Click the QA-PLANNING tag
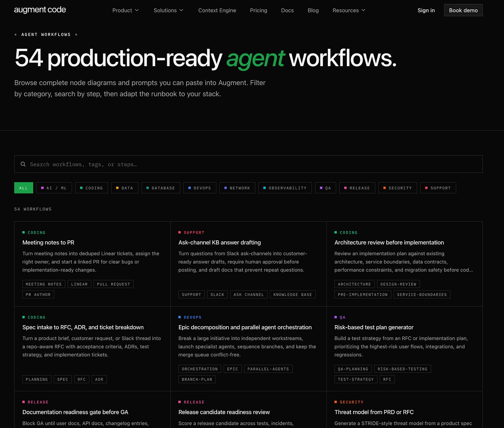Viewport: 504px width, 428px height. point(353,369)
